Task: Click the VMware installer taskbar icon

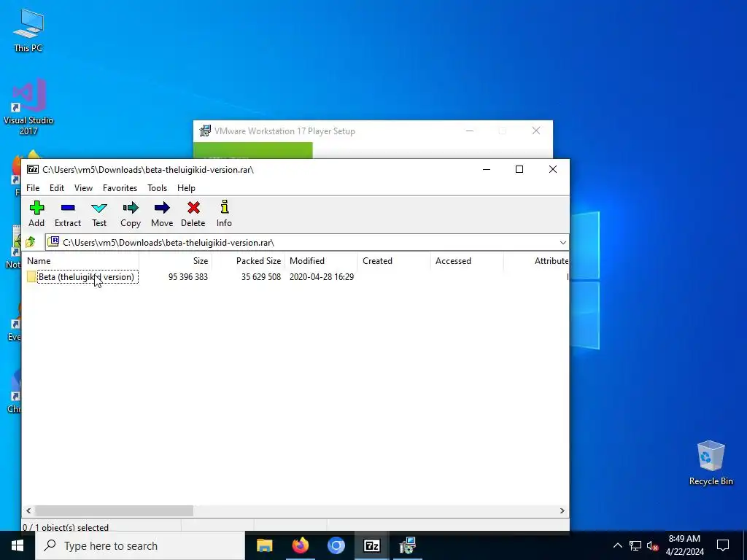Action: (x=407, y=545)
